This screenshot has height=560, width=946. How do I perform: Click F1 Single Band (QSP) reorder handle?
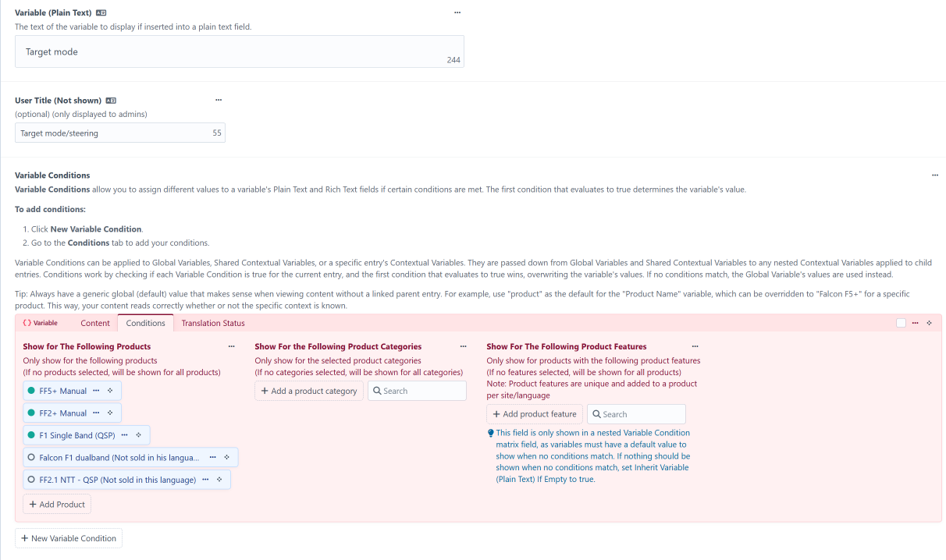(138, 434)
